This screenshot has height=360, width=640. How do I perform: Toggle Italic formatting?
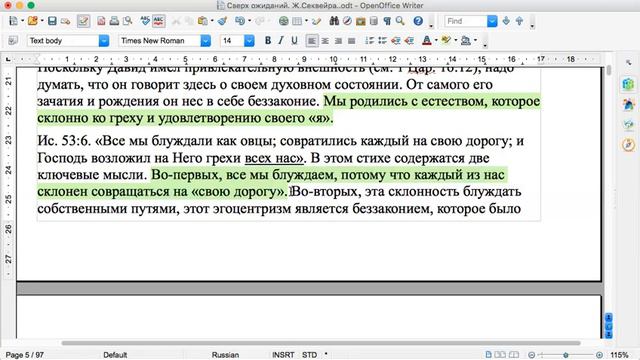(281, 40)
